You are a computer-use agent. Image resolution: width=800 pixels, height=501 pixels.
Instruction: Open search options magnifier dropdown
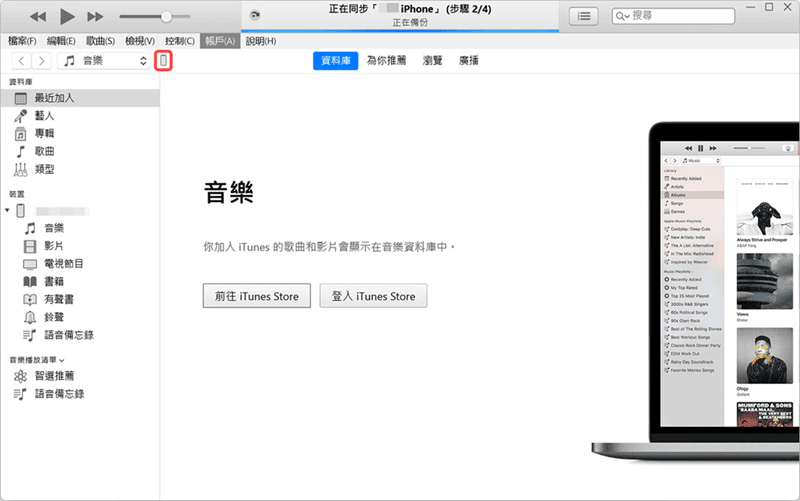click(x=622, y=16)
